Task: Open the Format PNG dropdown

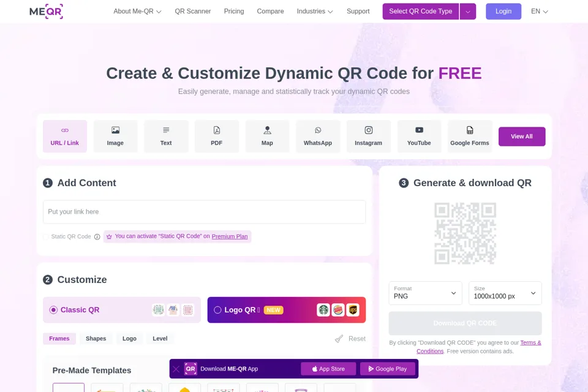Action: pos(425,293)
